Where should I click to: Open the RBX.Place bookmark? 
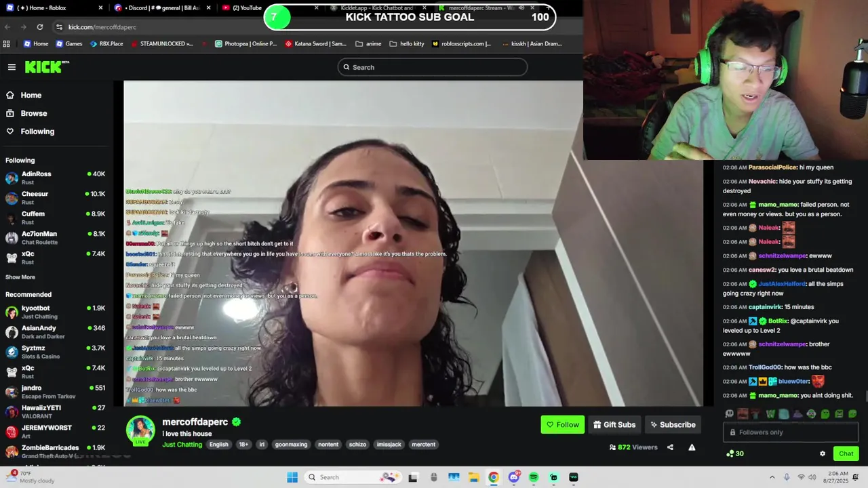point(106,43)
